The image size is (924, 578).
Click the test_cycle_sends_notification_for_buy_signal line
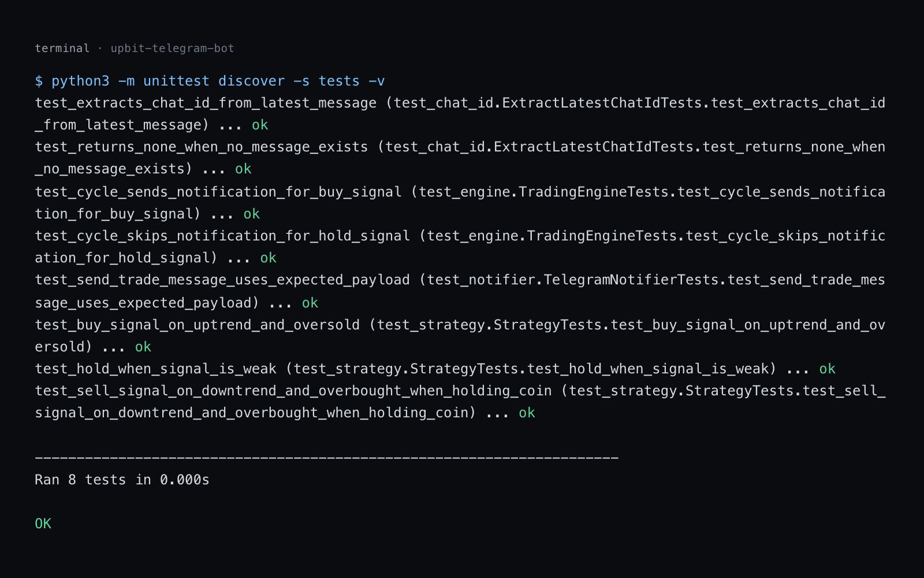tap(460, 202)
